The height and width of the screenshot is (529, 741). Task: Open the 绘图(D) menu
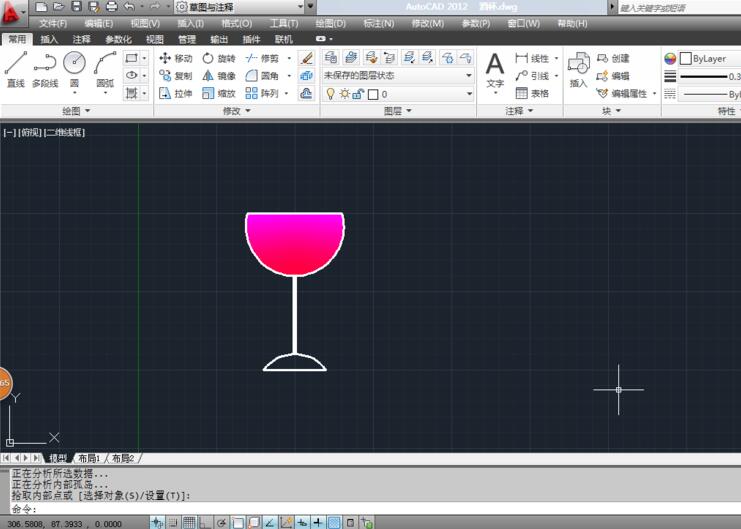(330, 23)
